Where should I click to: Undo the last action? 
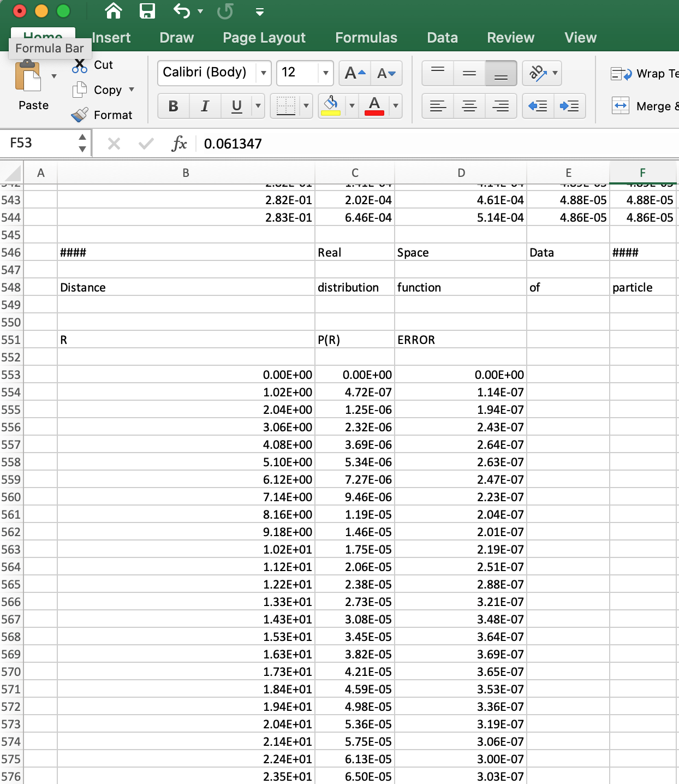[181, 11]
